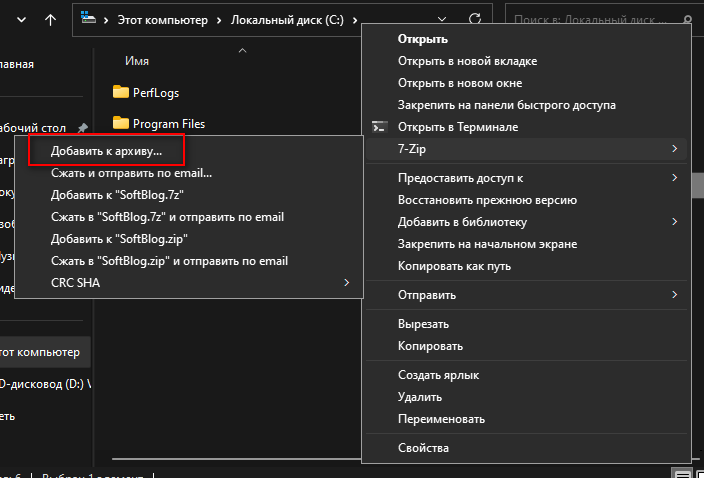Expand arrow beside 'Добавить в библиотеку'
704x478 pixels.
pos(674,222)
